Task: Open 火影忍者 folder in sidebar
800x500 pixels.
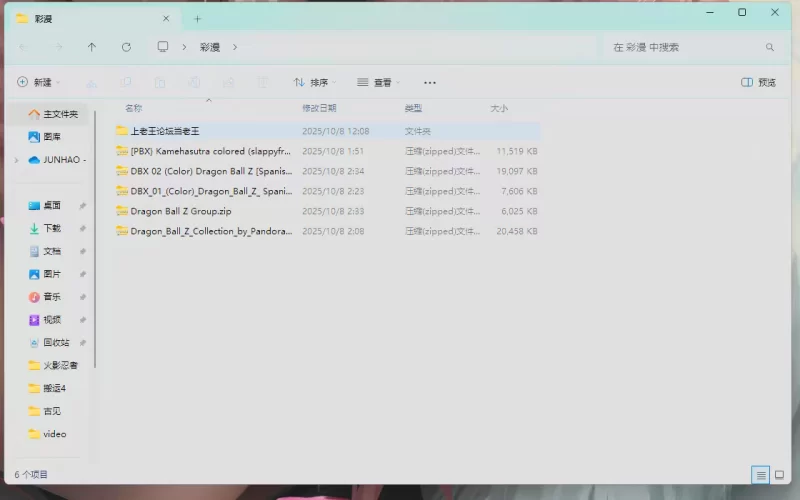Action: pyautogui.click(x=53, y=365)
